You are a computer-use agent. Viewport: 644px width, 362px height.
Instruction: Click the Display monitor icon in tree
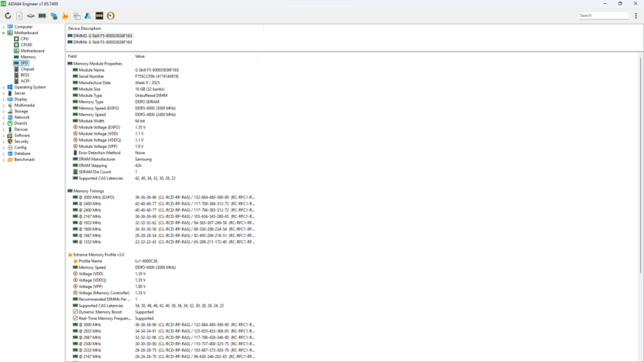(10, 99)
